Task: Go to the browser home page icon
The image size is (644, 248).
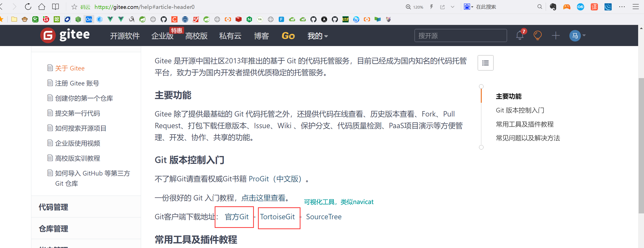Action: (42, 7)
